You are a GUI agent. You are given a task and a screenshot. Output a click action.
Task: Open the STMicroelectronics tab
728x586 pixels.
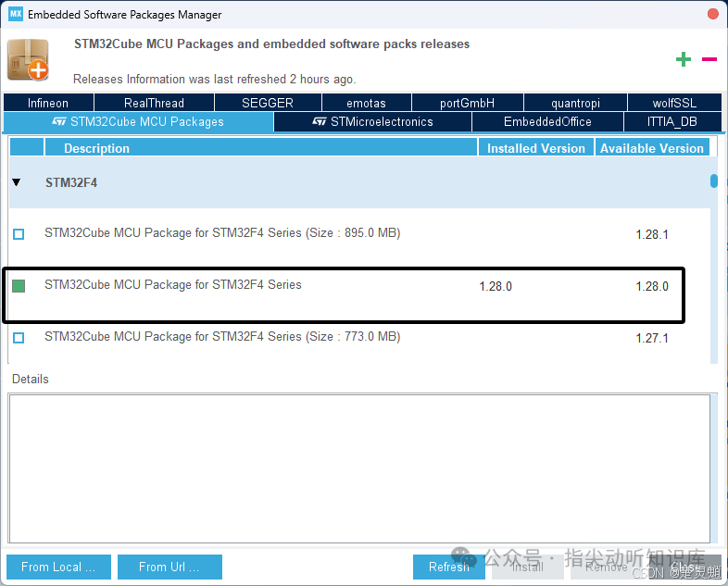[x=373, y=122]
